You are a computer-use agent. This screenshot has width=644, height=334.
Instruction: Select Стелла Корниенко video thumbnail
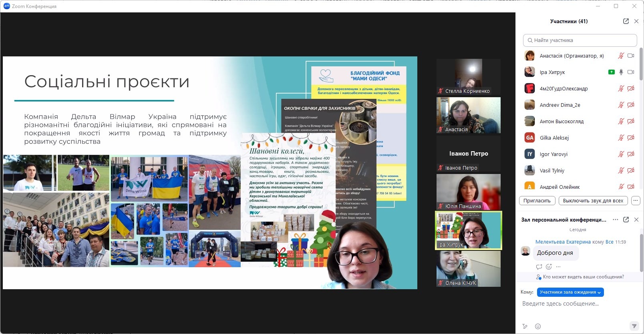click(x=469, y=77)
